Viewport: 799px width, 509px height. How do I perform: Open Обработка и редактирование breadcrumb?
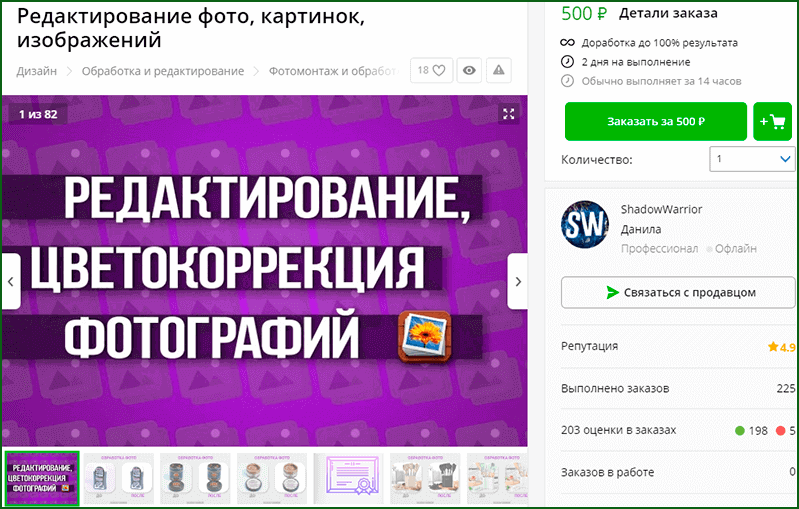pos(163,71)
